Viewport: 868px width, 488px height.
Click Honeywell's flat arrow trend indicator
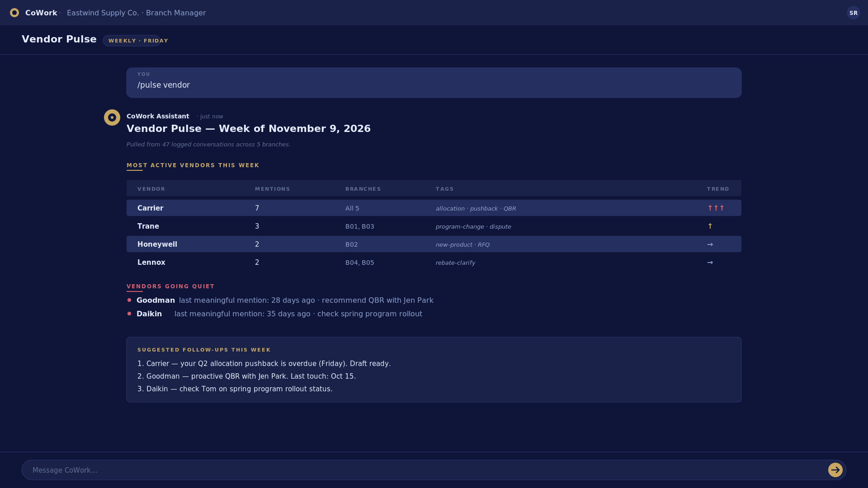(710, 244)
